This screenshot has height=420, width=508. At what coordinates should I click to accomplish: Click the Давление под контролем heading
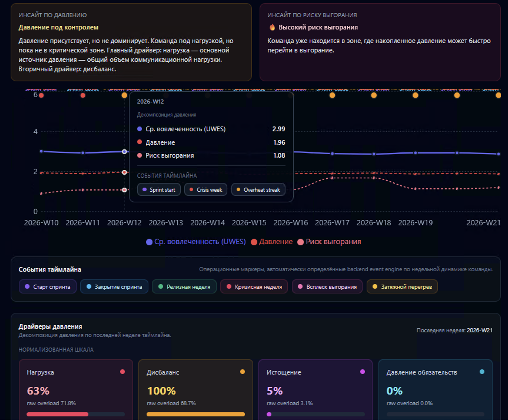click(59, 27)
